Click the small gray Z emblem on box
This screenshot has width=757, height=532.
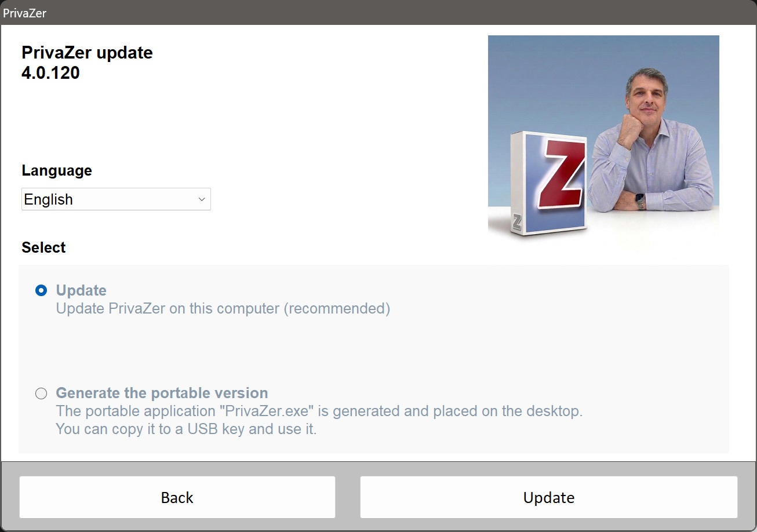pyautogui.click(x=517, y=221)
